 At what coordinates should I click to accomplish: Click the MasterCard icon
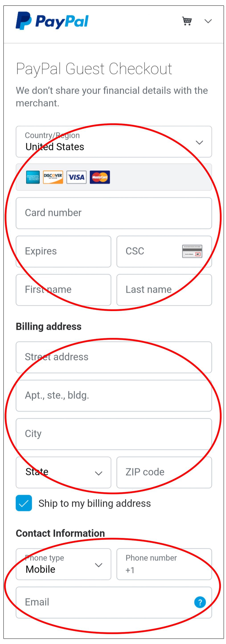[100, 177]
